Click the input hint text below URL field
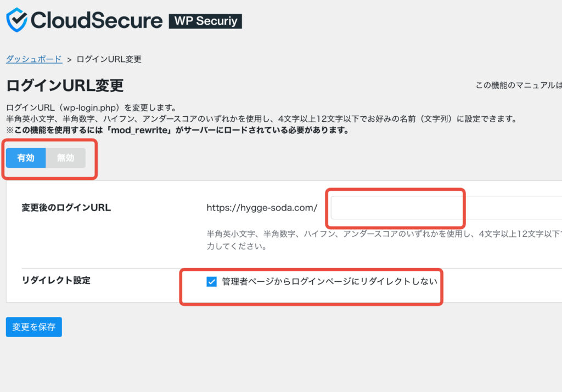 point(384,240)
